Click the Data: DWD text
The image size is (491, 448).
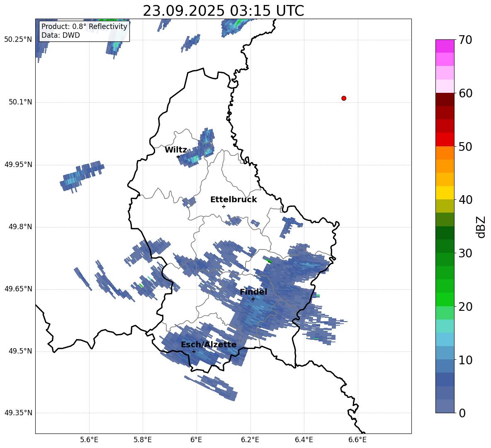[61, 35]
